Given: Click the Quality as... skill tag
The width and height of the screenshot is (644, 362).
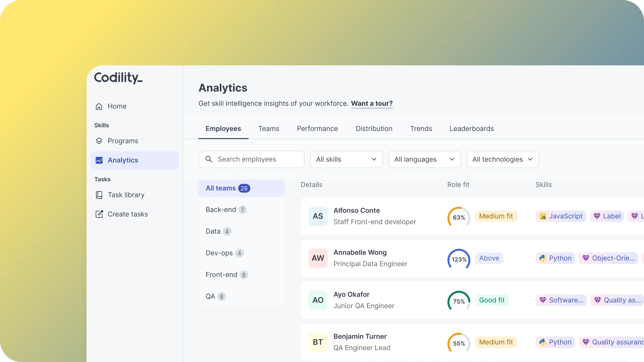Looking at the screenshot, I should [x=617, y=300].
